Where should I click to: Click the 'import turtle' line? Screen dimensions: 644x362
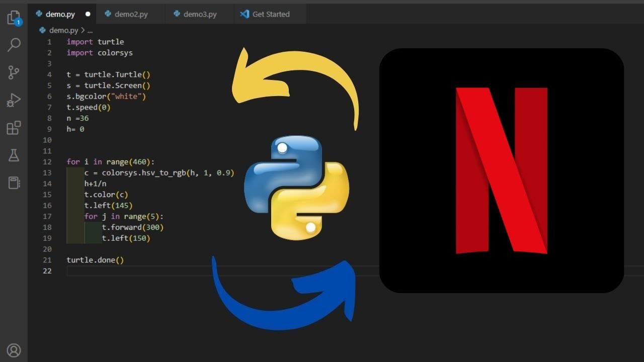[95, 42]
